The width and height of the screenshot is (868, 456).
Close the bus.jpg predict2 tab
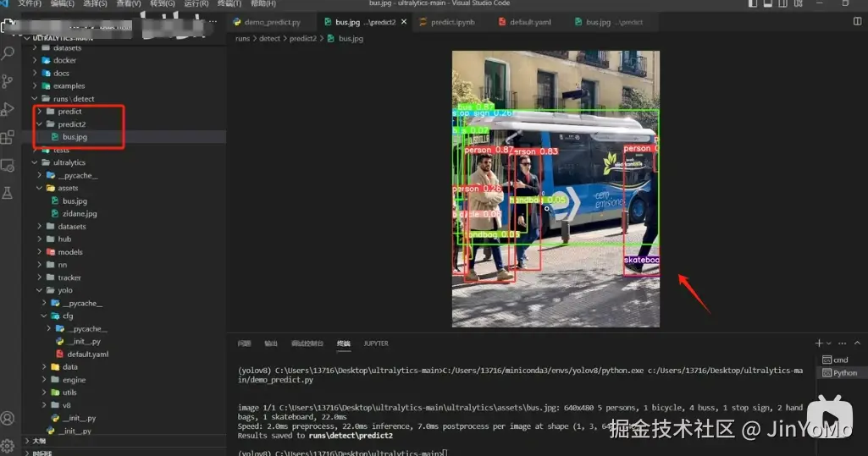click(404, 22)
